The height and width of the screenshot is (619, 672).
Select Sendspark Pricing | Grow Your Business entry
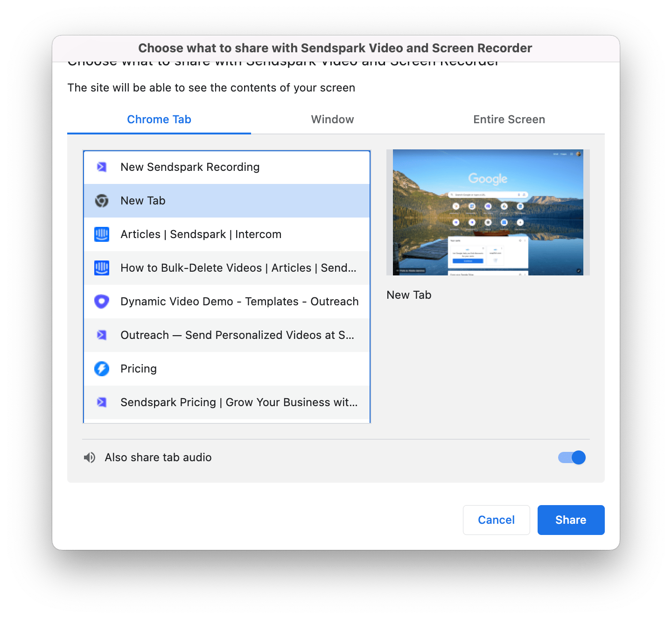[227, 402]
